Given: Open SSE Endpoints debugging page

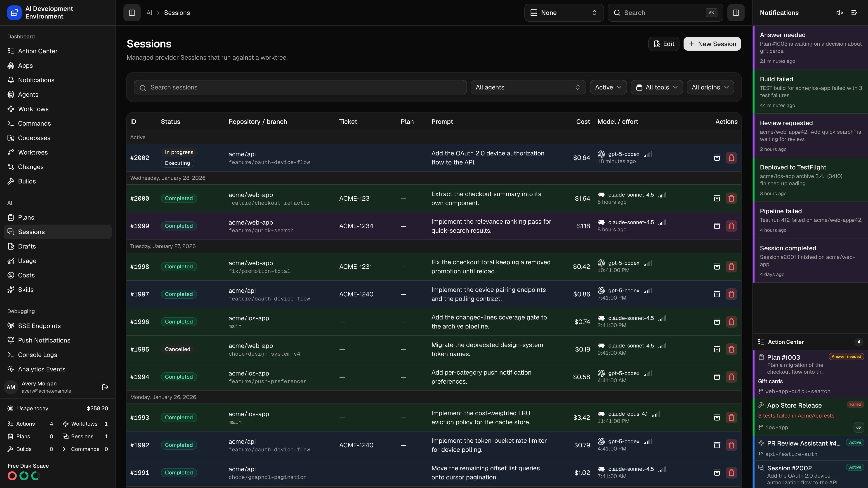Looking at the screenshot, I should click(x=57, y=326).
